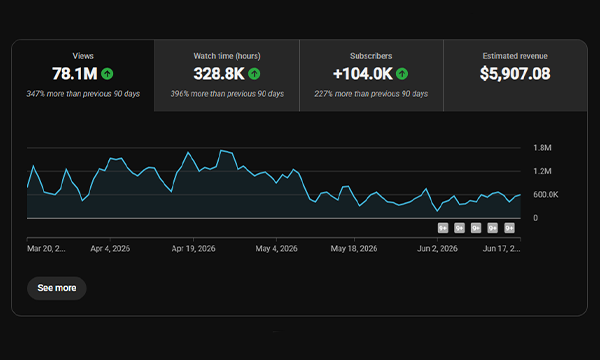Open second 9+ video marker below chart
The image size is (600, 360).
coord(459,228)
